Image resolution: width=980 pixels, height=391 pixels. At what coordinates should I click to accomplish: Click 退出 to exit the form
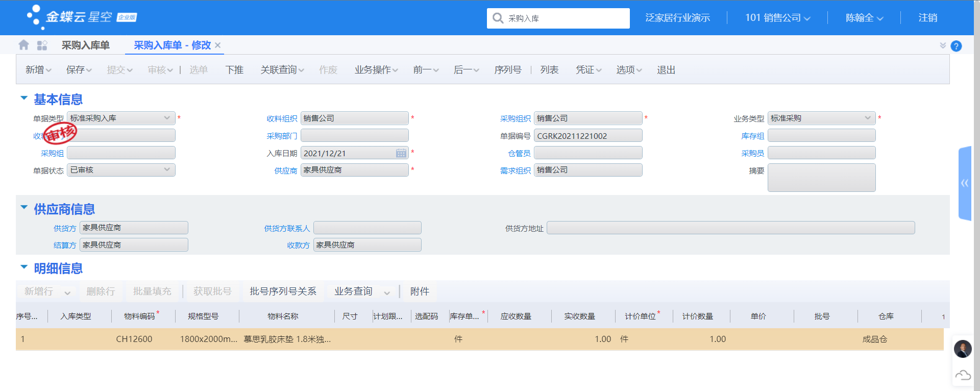click(666, 70)
